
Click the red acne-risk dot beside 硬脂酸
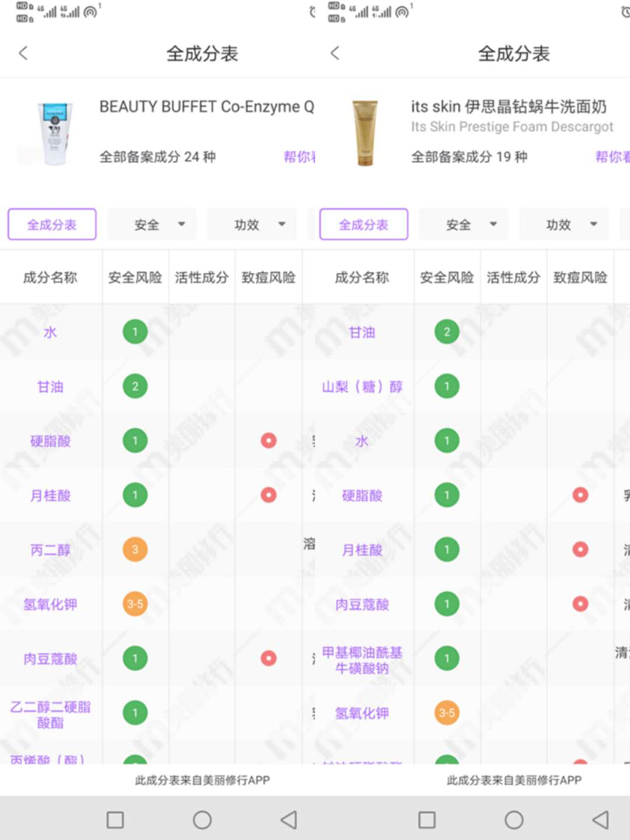coord(268,440)
